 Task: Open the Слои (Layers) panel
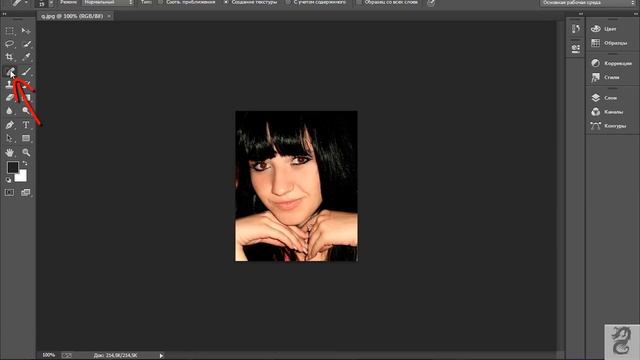tap(604, 98)
